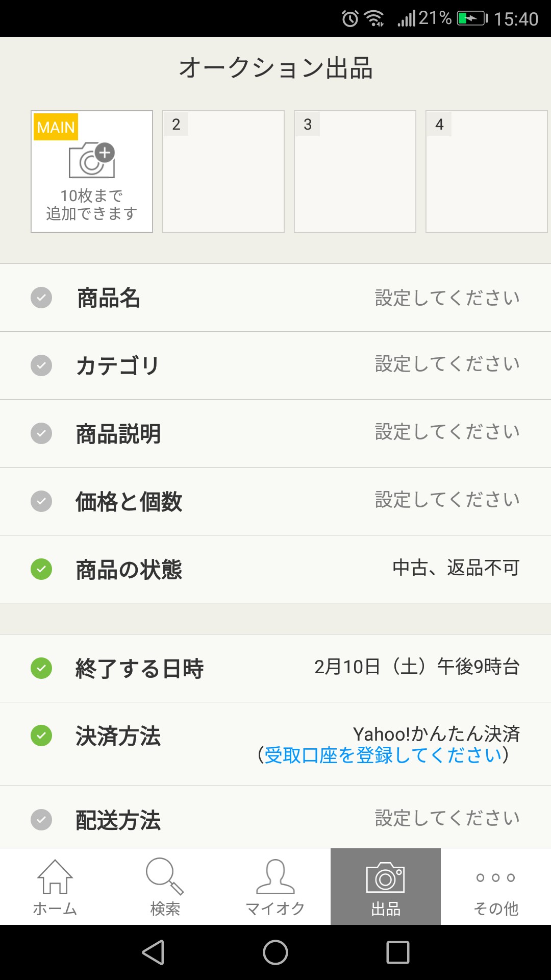Go to the My Auction person tab
551x980 pixels.
click(275, 886)
